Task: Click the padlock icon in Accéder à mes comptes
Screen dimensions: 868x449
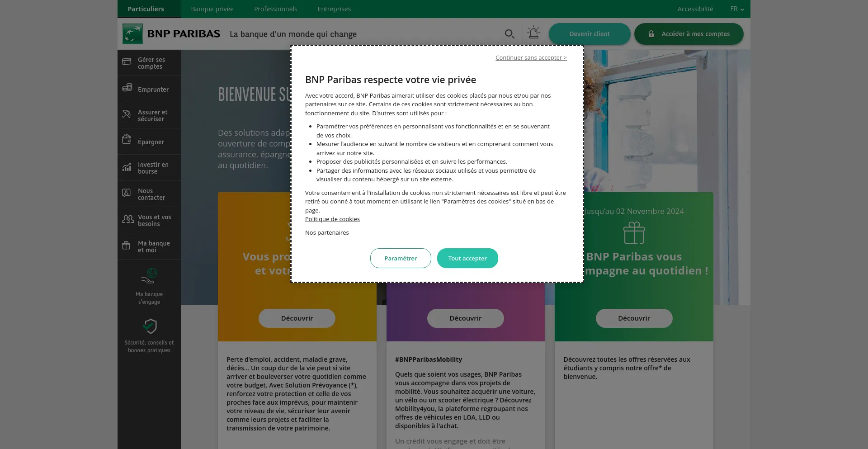Action: tap(651, 34)
